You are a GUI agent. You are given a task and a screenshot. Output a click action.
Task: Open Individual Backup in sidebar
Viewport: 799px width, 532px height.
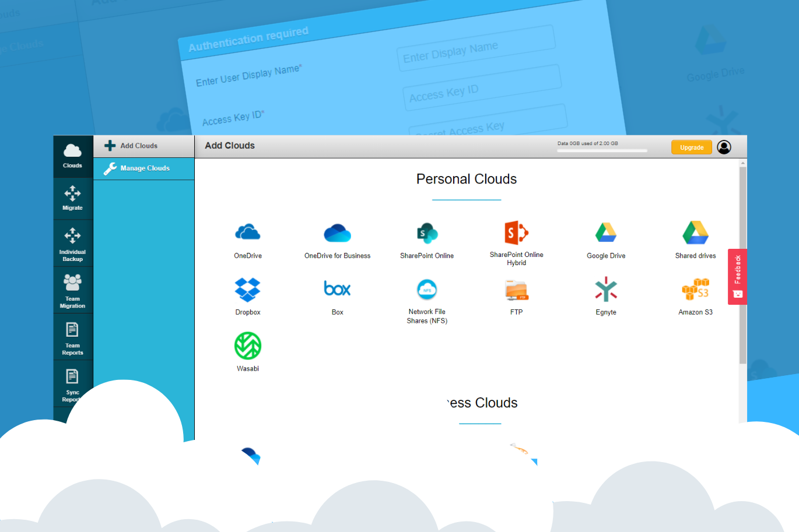click(73, 244)
